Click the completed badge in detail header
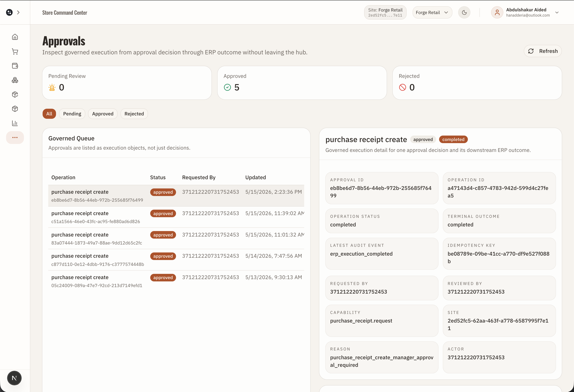 [x=453, y=139]
